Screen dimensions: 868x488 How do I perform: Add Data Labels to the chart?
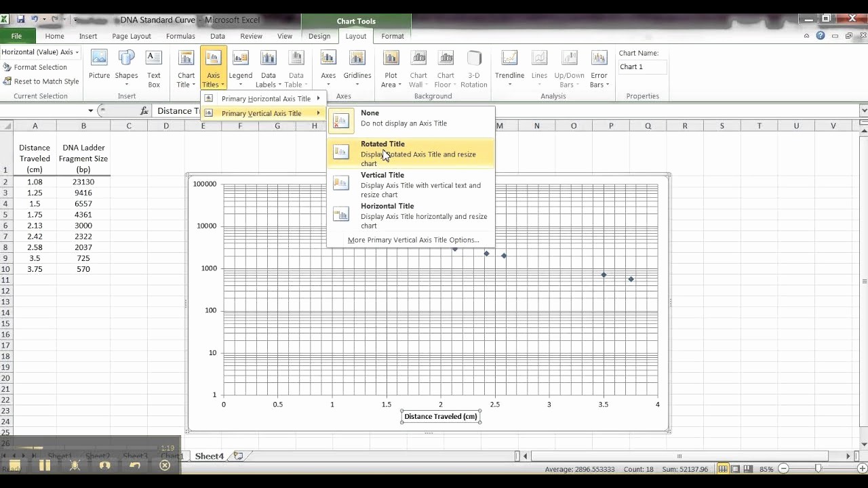(x=268, y=67)
